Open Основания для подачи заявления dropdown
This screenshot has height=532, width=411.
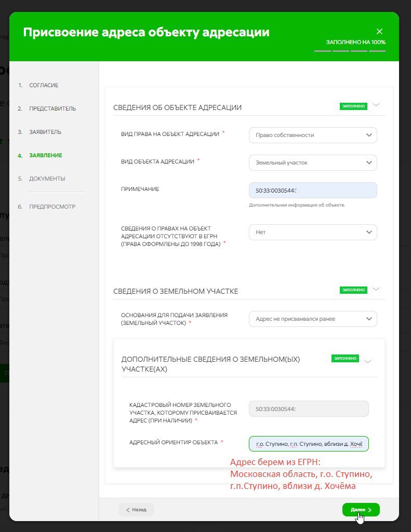313,319
